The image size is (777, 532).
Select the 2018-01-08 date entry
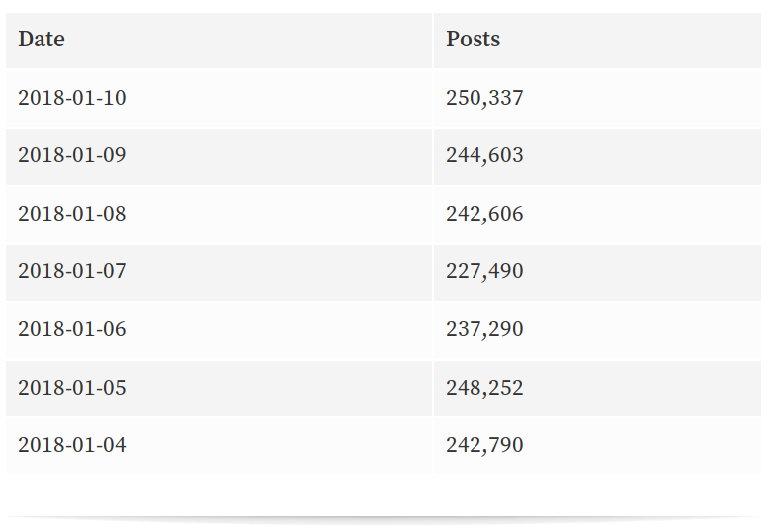[72, 214]
